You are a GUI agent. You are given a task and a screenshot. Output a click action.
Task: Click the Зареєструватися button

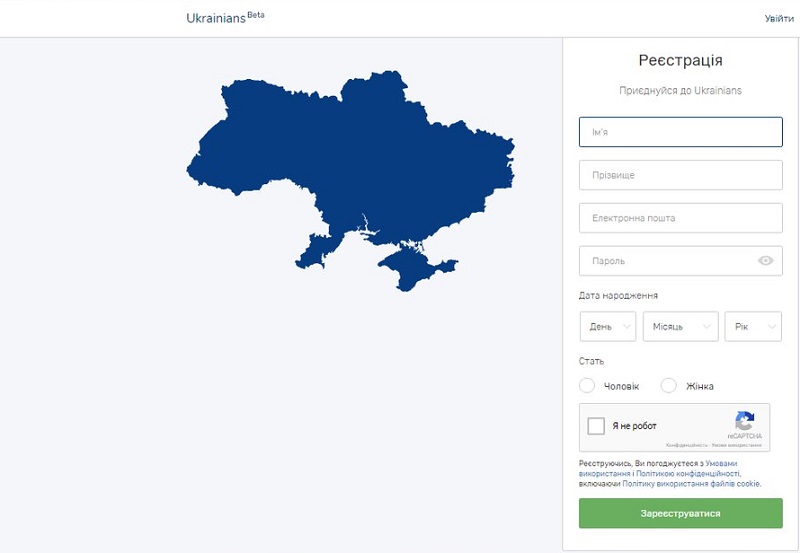pos(681,513)
